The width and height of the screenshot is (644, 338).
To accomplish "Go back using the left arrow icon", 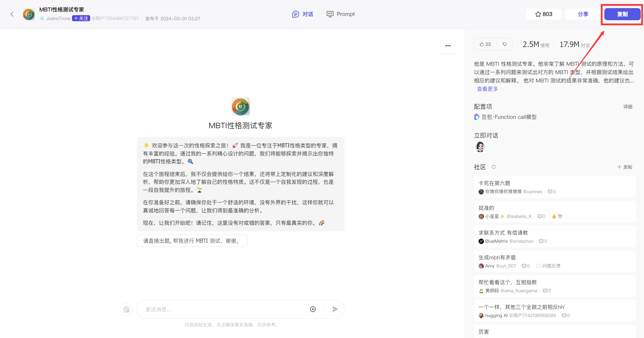I will (12, 14).
